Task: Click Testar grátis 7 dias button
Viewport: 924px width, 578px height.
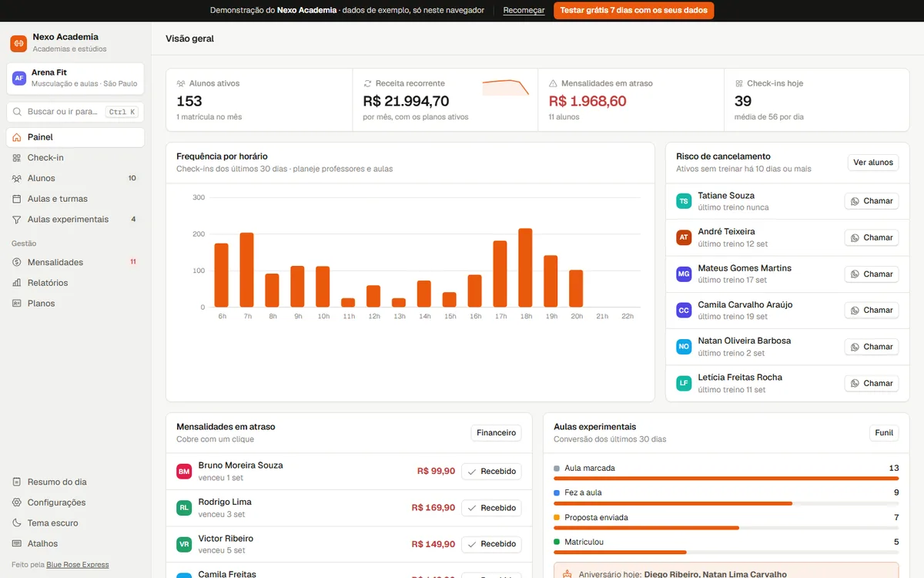Action: [634, 11]
